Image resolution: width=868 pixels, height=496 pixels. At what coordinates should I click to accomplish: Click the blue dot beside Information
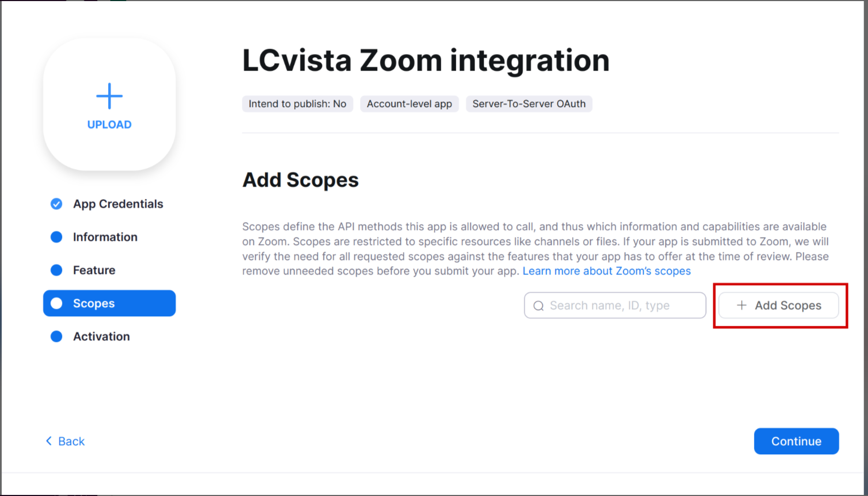coord(56,237)
